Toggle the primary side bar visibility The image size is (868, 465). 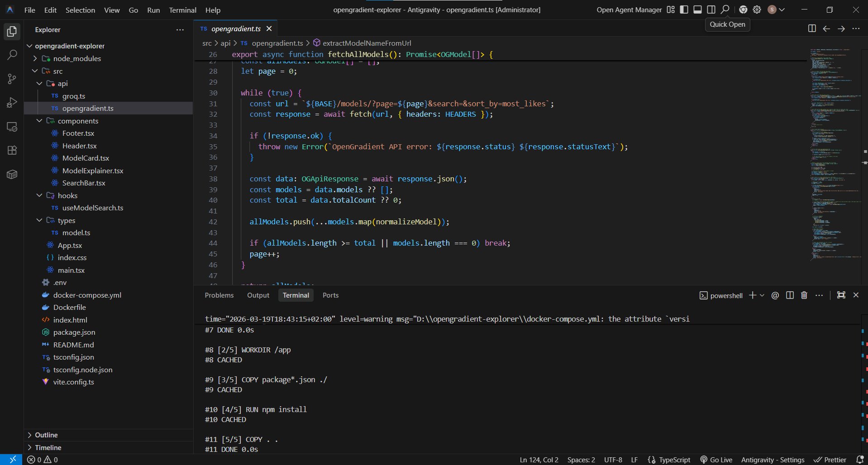tap(684, 9)
